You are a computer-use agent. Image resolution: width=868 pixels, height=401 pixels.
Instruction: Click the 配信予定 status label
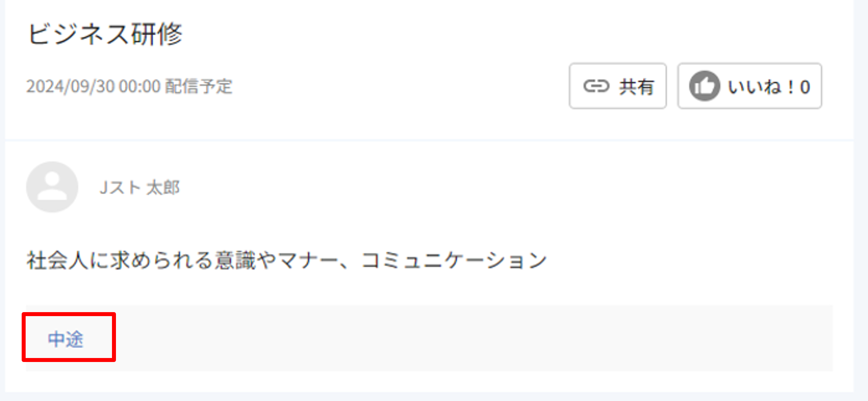[198, 86]
